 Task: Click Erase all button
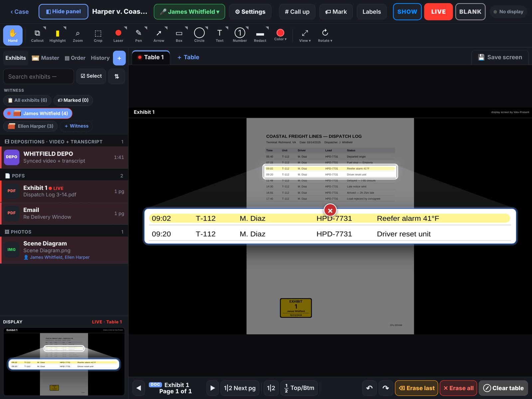(x=459, y=388)
